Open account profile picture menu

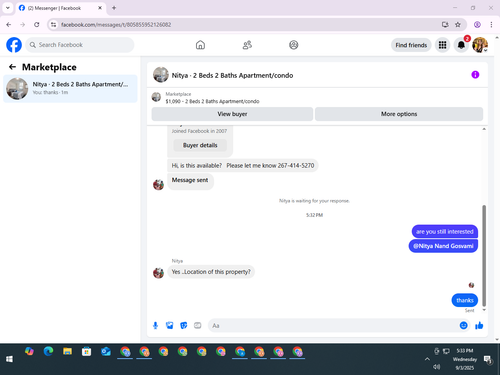click(480, 45)
